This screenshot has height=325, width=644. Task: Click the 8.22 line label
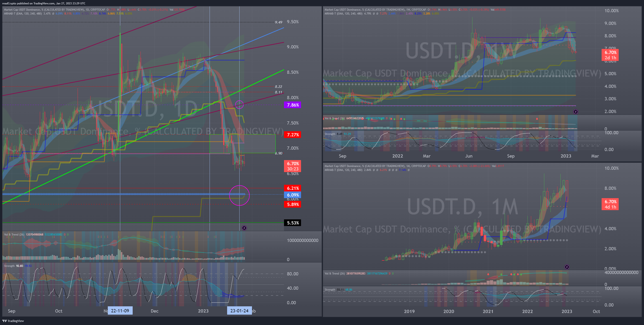click(278, 87)
